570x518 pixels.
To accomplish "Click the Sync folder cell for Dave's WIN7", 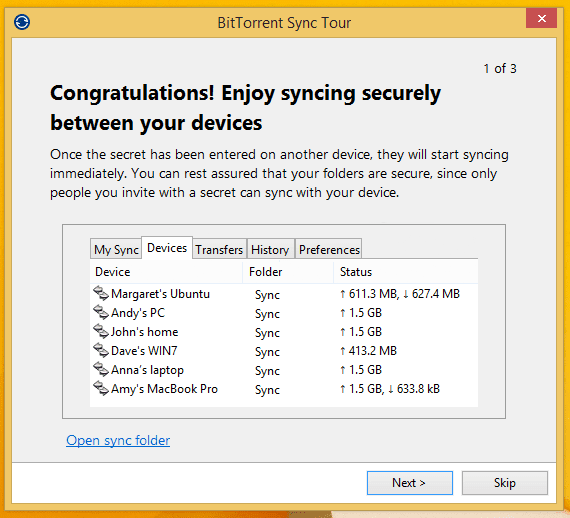I will (267, 352).
